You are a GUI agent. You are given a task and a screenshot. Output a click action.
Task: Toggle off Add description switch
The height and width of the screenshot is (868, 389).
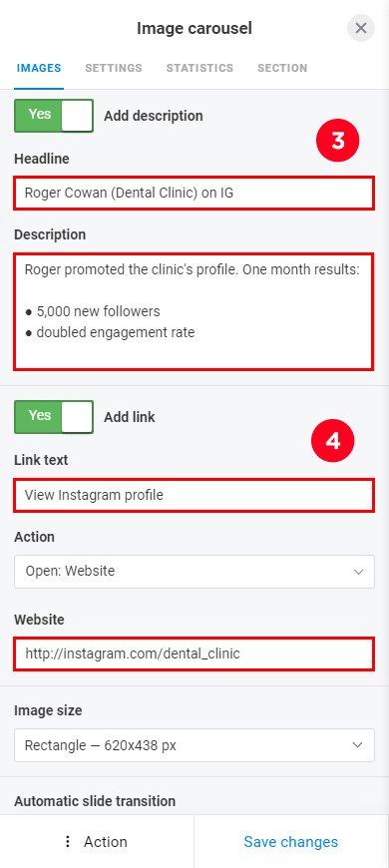(54, 116)
